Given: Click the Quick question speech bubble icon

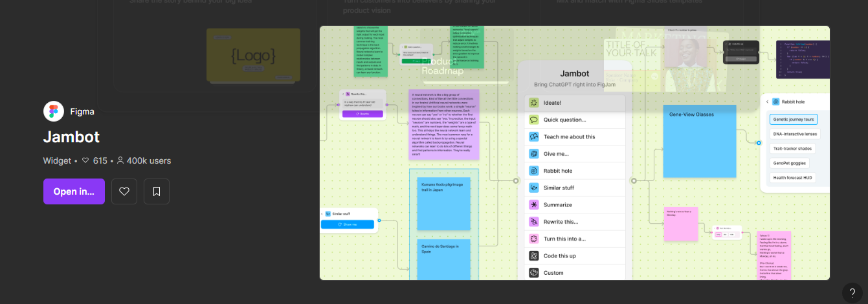Looking at the screenshot, I should (534, 120).
